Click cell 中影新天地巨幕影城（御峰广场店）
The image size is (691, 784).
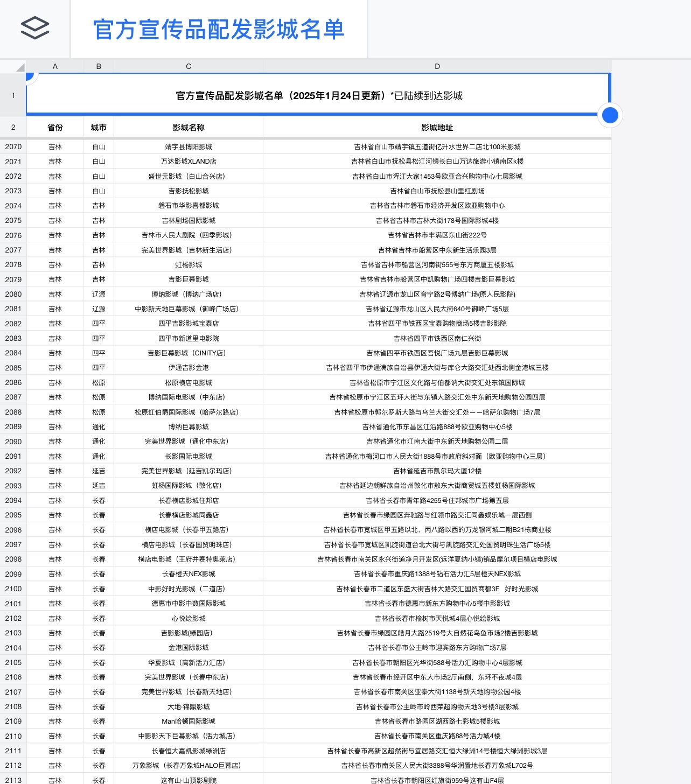coord(189,309)
